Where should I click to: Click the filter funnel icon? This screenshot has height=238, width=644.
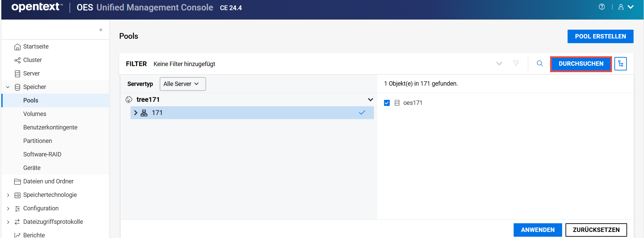[x=516, y=63]
